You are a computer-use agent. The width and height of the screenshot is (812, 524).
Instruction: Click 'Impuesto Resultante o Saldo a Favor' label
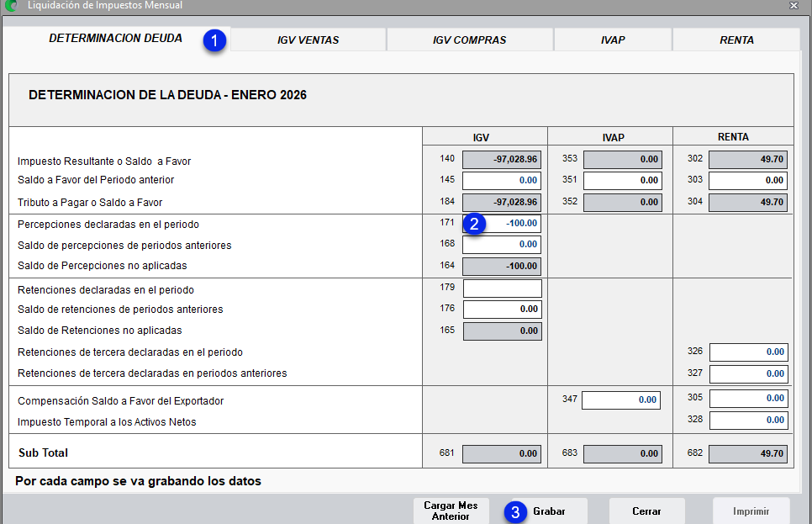tap(104, 161)
